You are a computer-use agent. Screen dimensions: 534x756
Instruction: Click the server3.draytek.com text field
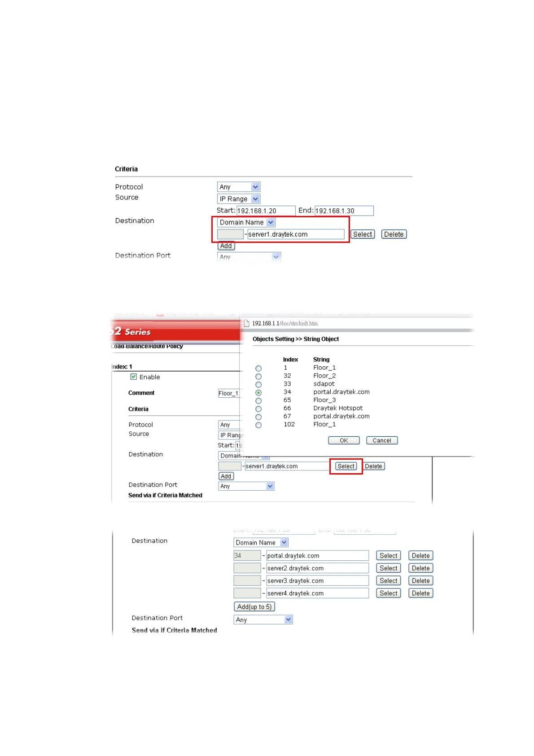coord(318,581)
